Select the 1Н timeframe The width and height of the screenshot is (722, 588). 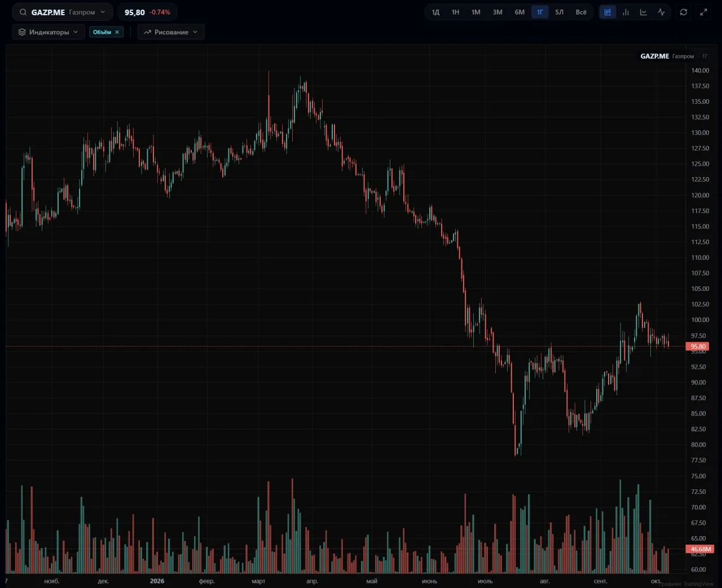(x=455, y=12)
